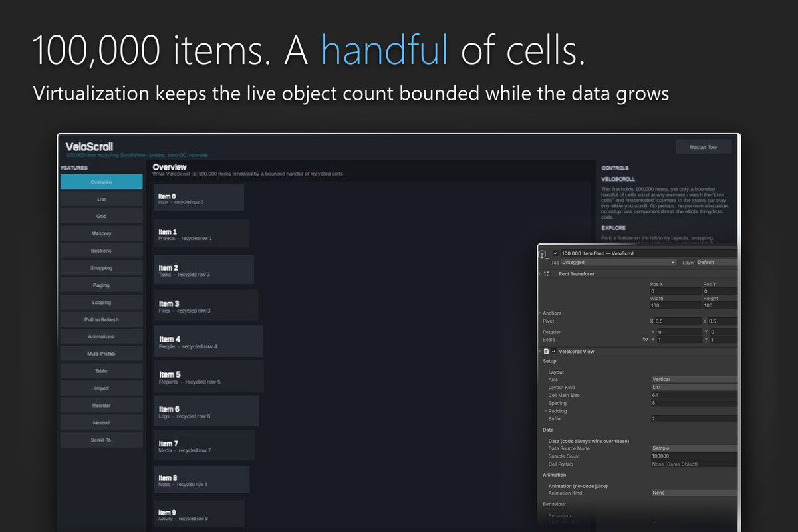Click the Rect Transform component icon
Image resolution: width=798 pixels, height=532 pixels.
click(x=547, y=273)
